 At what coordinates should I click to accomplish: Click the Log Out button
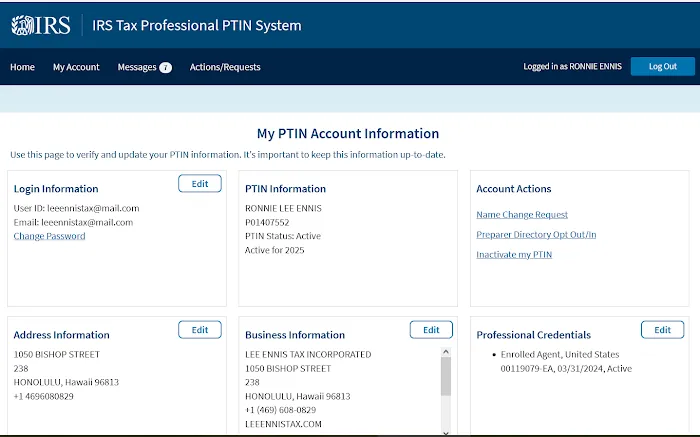662,67
